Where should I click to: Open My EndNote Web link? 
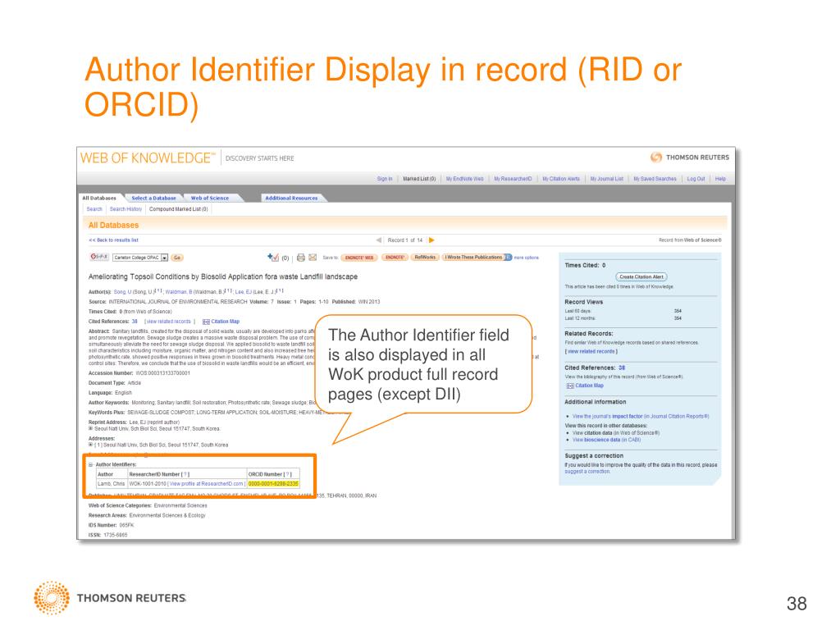click(465, 179)
